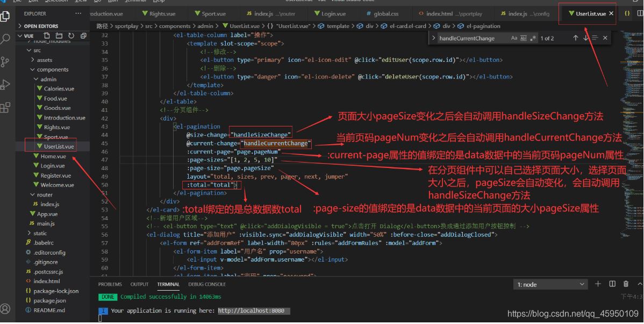Go to next match in find widget
Image resolution: width=644 pixels, height=324 pixels.
585,38
